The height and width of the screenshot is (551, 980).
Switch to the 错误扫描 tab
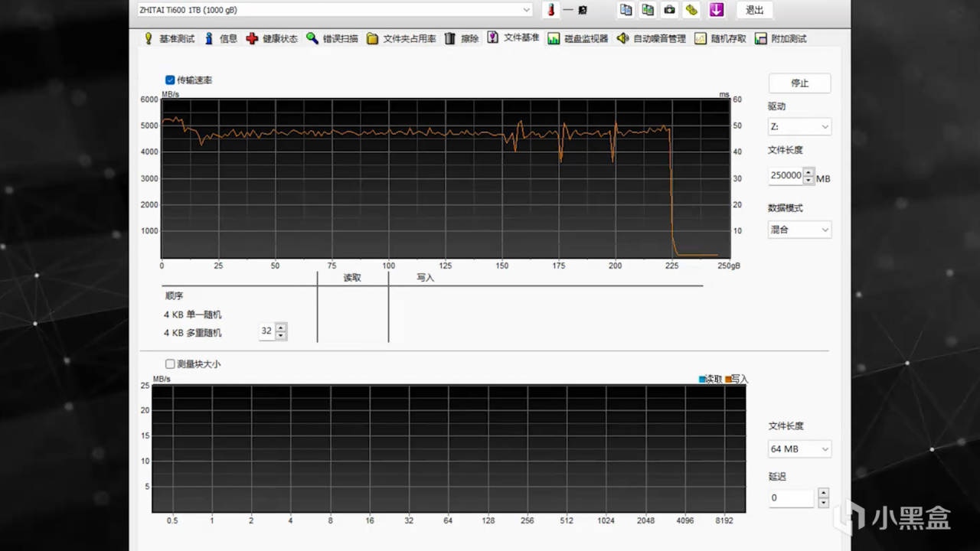332,38
